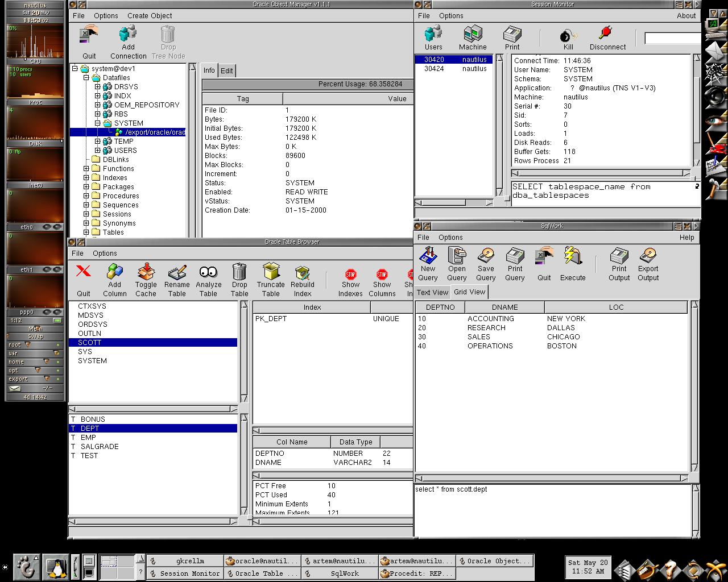Click Object Manager tree vertical scrollbar
The image size is (728, 582).
tap(193, 151)
